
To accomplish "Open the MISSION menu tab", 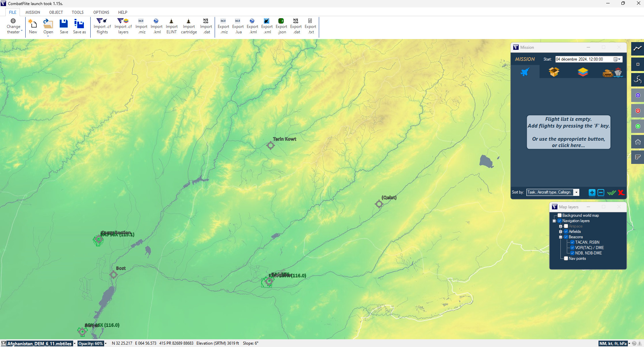I will 33,12.
